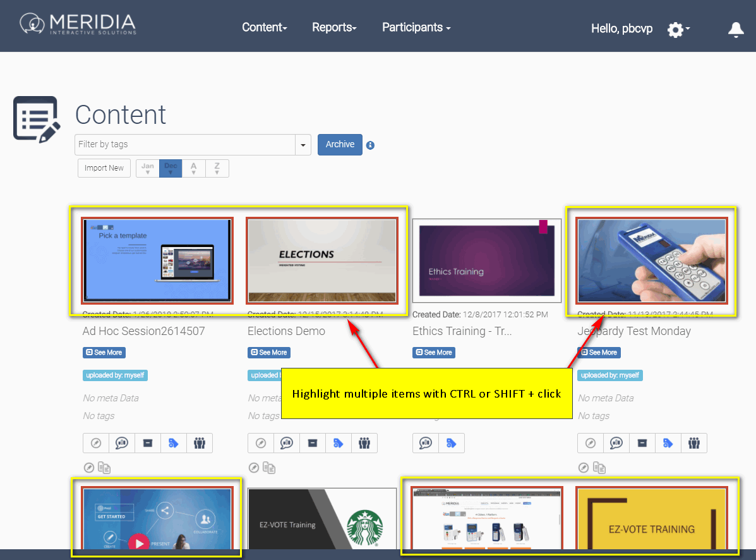Image resolution: width=756 pixels, height=560 pixels.
Task: Open the Reports menu in navbar
Action: point(334,28)
